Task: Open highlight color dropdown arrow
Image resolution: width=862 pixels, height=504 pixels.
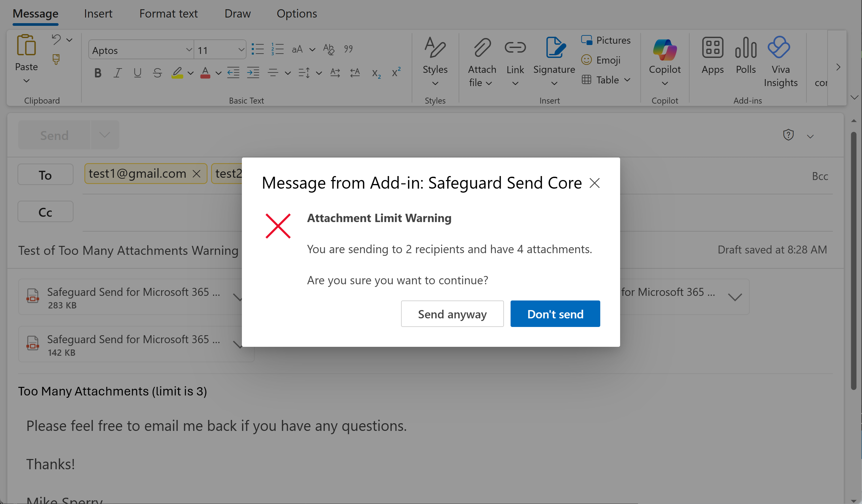Action: click(191, 73)
